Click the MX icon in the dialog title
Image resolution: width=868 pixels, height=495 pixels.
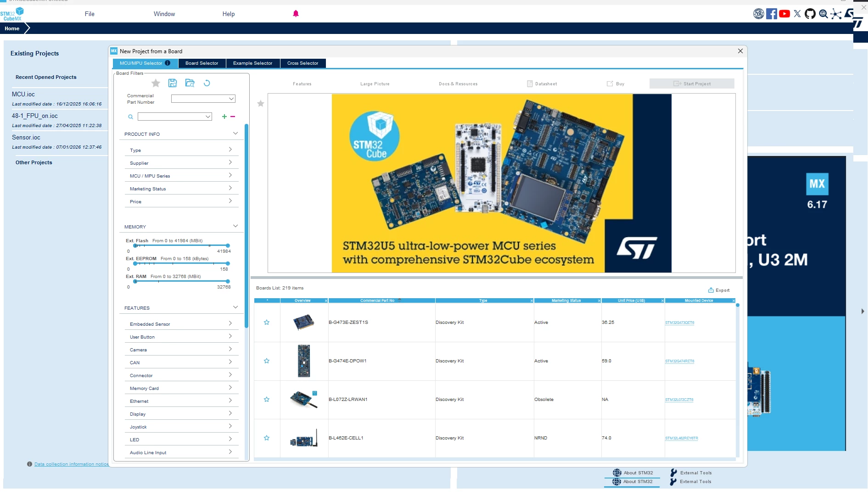(114, 51)
